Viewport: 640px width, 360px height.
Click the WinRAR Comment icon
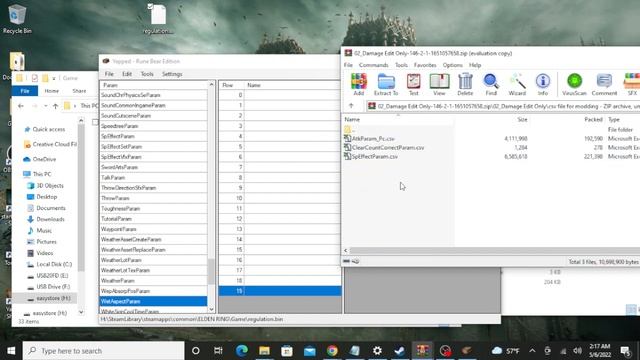[604, 84]
